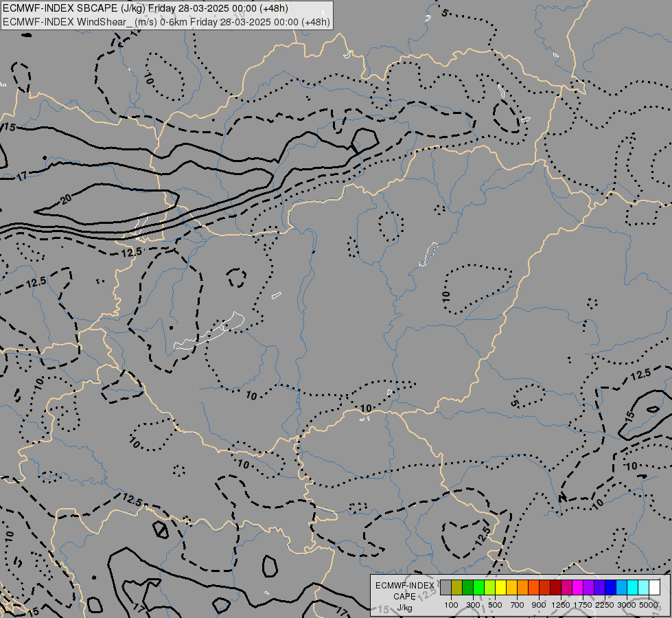Select the bright green legend swatch
The width and height of the screenshot is (672, 618).
point(478,587)
